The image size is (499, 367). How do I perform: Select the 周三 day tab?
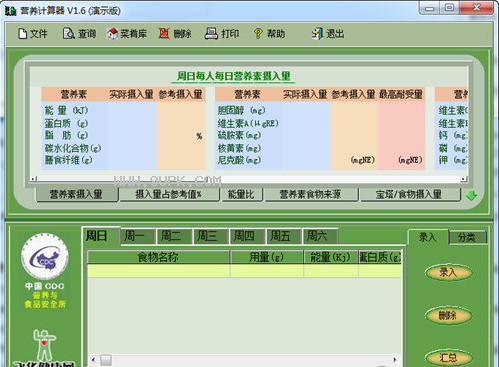point(211,236)
